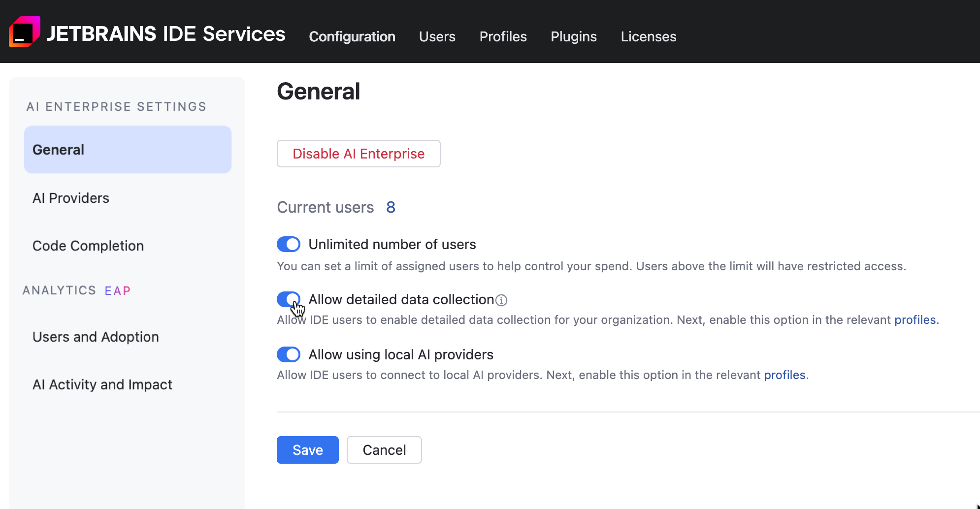Open profiles link in data collection description

915,319
